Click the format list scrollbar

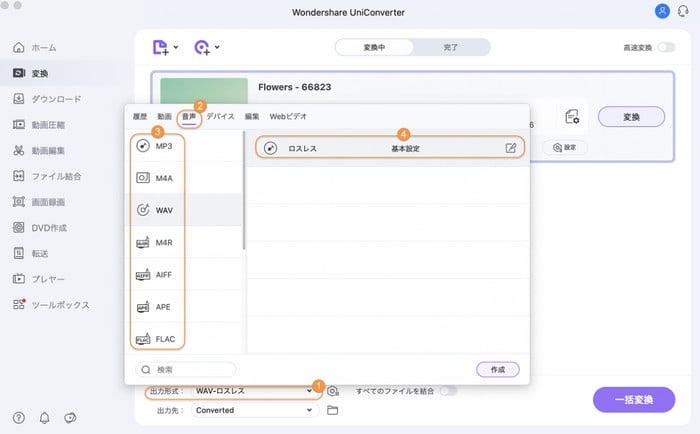[x=244, y=190]
